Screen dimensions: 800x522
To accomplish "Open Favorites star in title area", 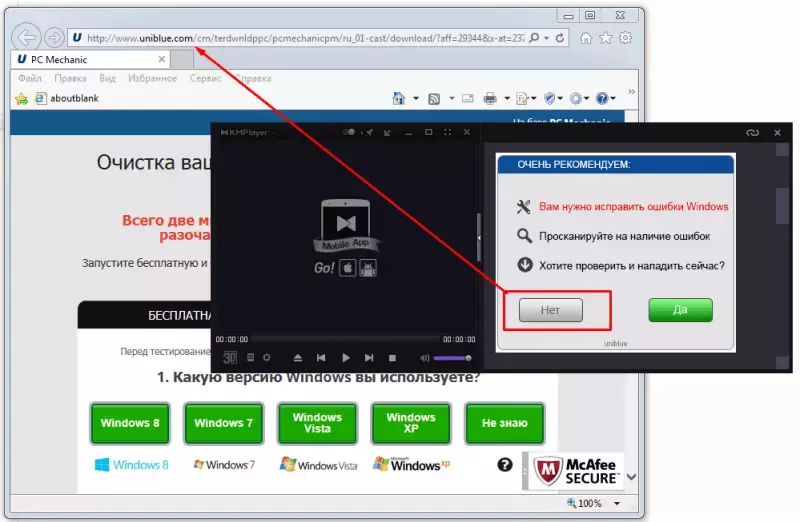I will point(606,38).
